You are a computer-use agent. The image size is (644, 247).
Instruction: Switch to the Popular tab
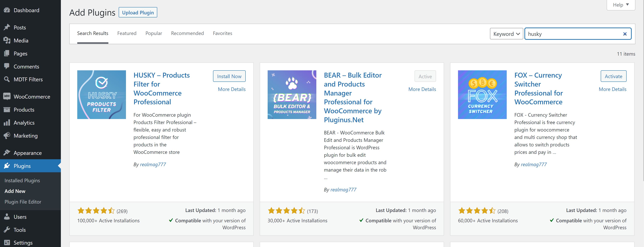[154, 33]
